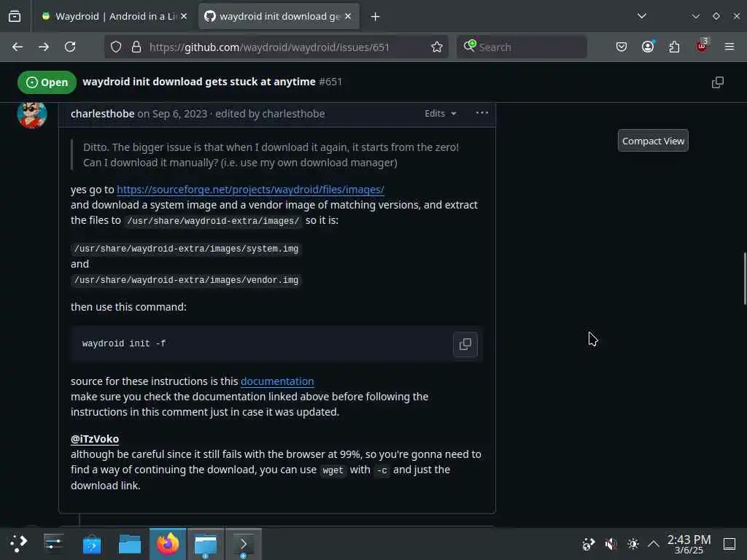Click vendor.img path code text
Image resolution: width=747 pixels, height=560 pixels.
[x=186, y=281]
